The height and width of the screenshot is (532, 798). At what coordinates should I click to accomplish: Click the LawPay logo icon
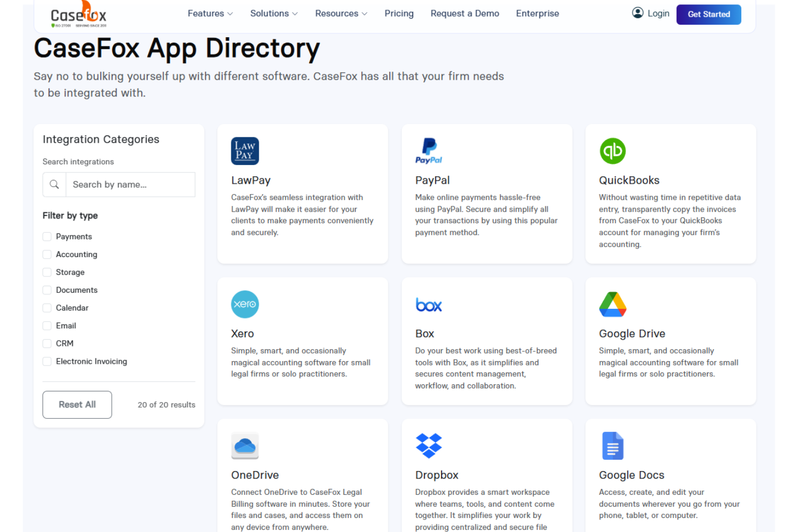click(245, 151)
